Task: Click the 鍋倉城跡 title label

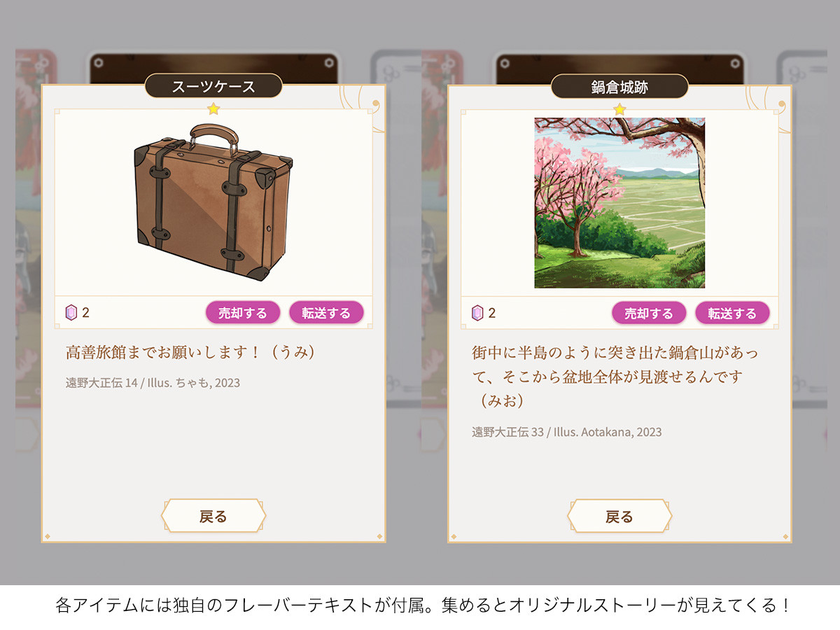Action: (619, 86)
